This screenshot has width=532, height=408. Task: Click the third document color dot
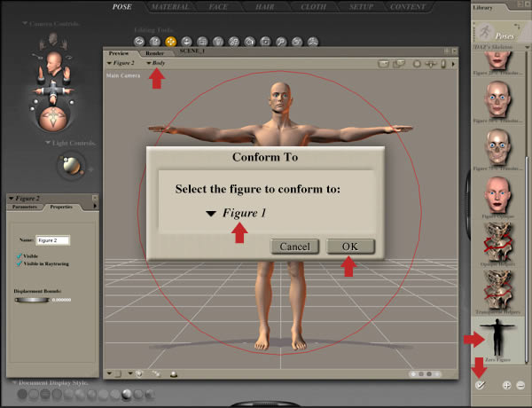[x=429, y=374]
